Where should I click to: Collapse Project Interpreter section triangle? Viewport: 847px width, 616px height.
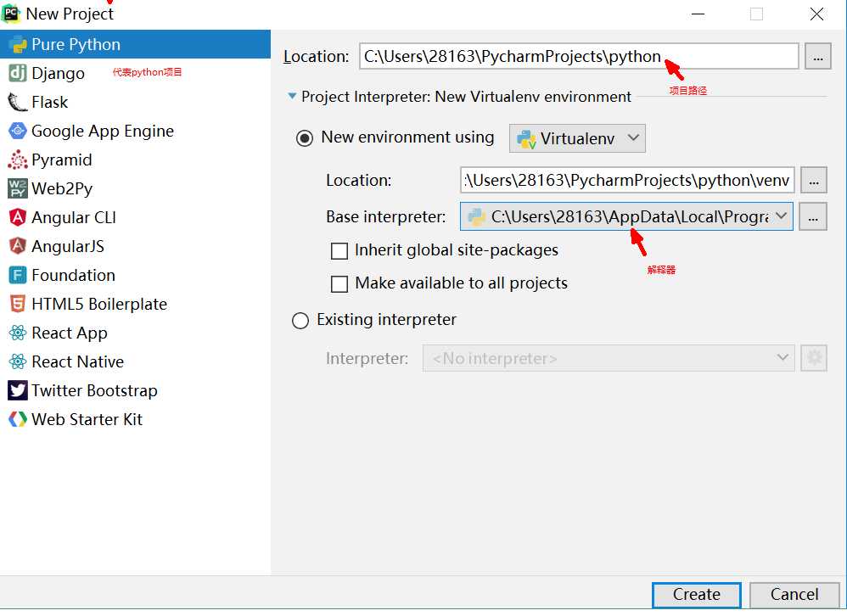292,96
